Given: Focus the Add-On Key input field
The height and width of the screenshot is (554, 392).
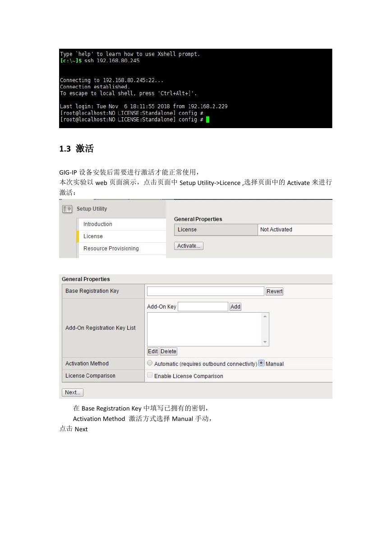Looking at the screenshot, I should (x=203, y=307).
